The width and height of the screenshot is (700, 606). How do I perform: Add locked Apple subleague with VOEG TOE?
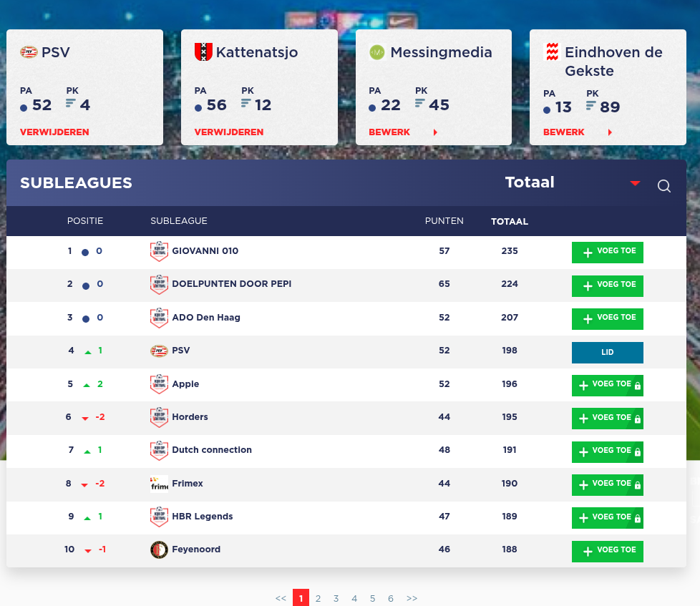[608, 386]
